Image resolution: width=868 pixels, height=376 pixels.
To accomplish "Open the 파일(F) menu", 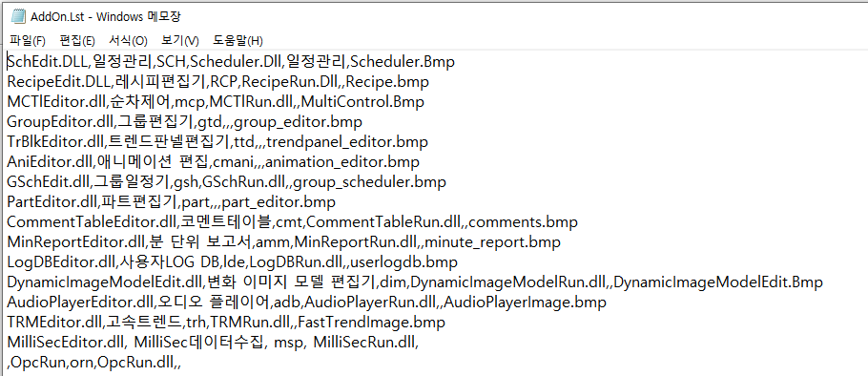I will pos(28,40).
